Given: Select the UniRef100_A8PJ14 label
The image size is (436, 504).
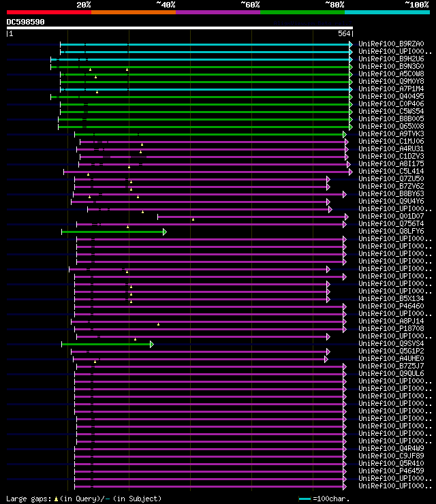Looking at the screenshot, I should (391, 321).
